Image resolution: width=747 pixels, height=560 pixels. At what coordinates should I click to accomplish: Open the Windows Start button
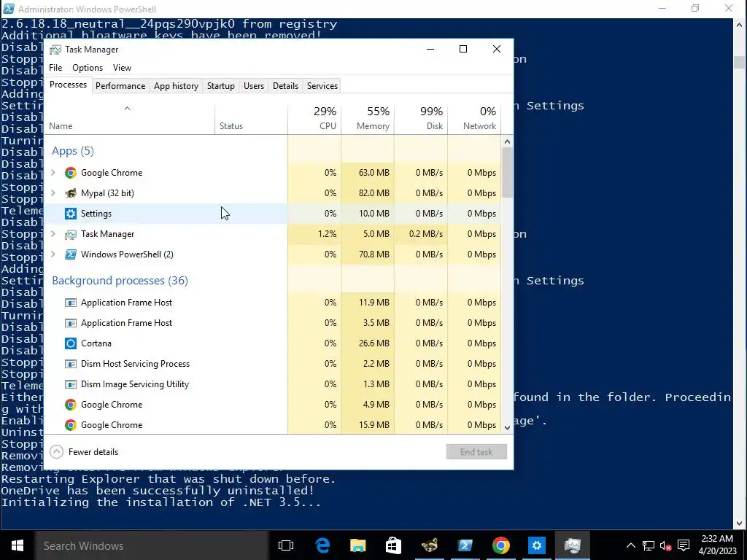click(18, 545)
